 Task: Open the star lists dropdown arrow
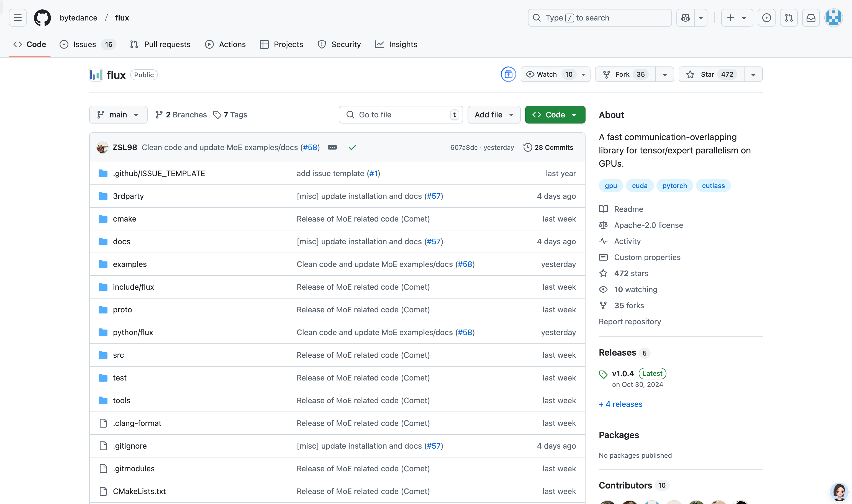click(753, 74)
